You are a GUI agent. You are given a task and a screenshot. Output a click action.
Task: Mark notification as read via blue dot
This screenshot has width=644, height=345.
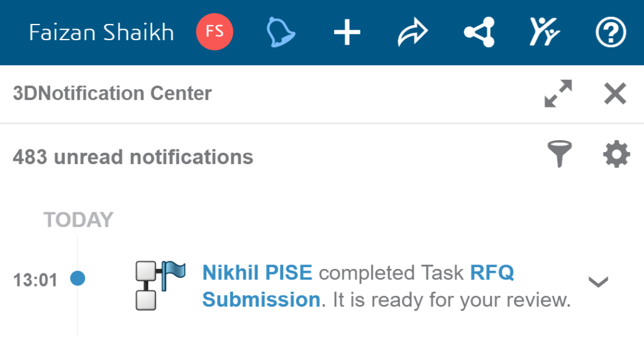point(77,278)
